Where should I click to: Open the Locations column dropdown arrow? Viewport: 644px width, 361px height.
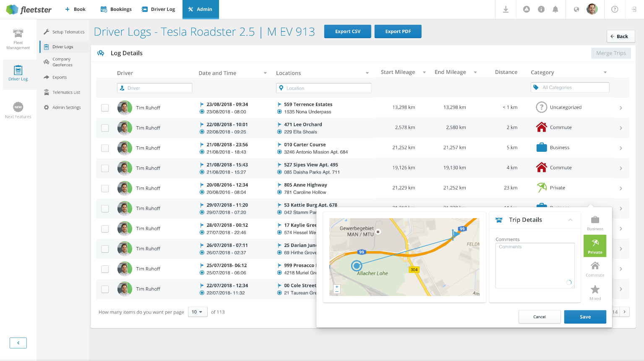[x=367, y=73]
